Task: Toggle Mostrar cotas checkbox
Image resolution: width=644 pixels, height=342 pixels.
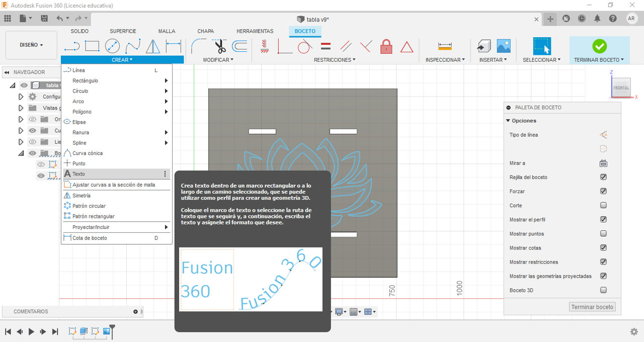Action: coord(603,247)
